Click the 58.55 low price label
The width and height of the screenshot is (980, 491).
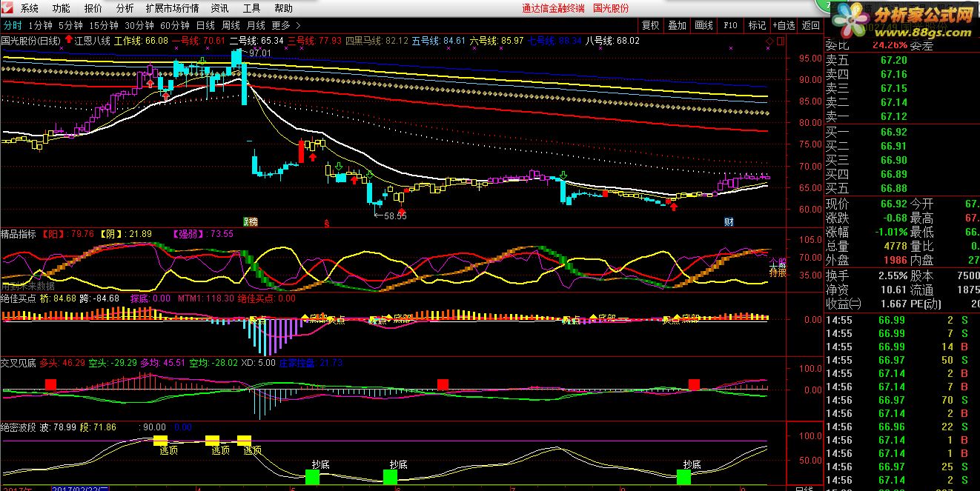394,216
